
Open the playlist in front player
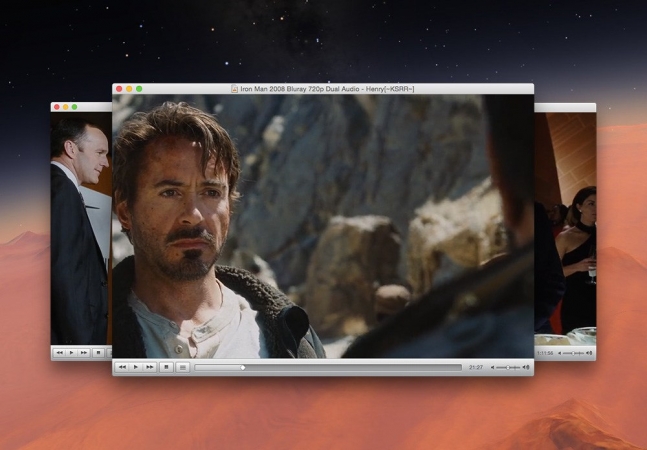click(x=183, y=367)
